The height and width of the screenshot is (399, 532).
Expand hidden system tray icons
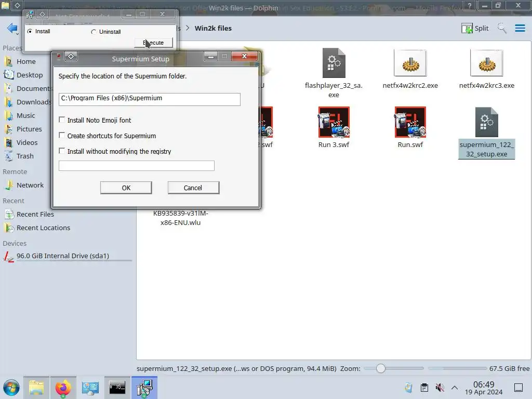(455, 388)
